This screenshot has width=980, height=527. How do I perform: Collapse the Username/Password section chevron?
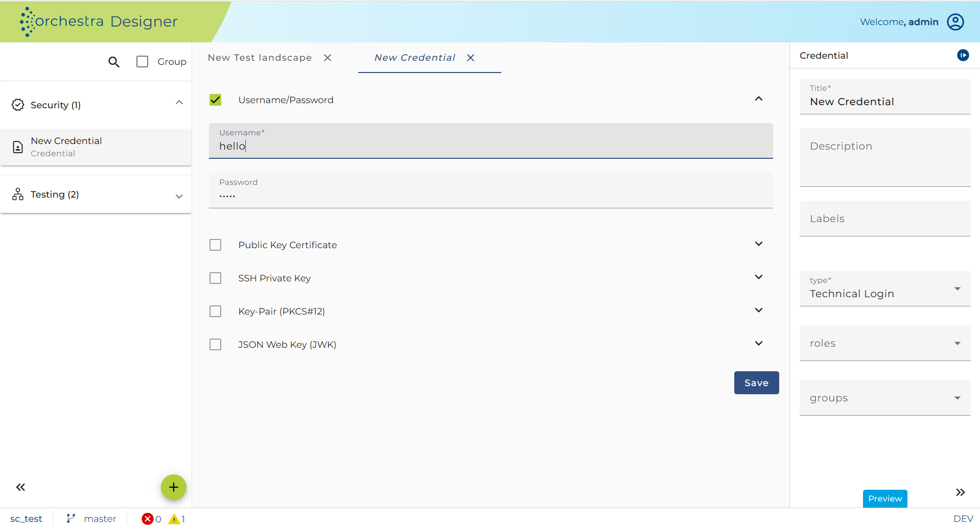[759, 99]
